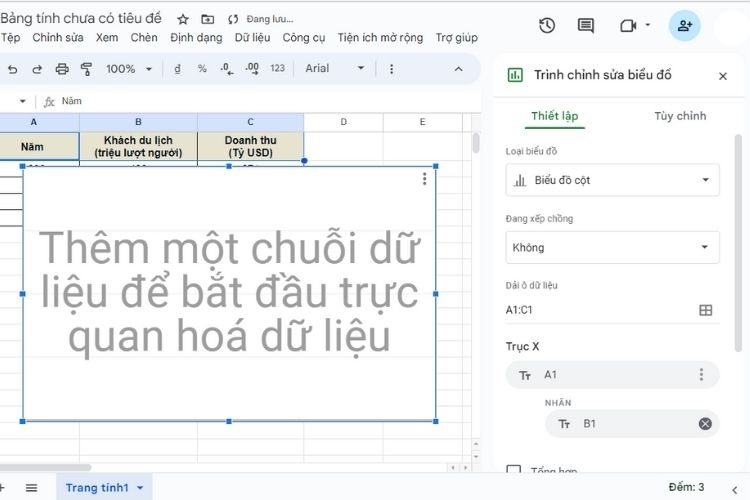Open the Biểu đồ cột chart type dropdown
Screen dimensions: 750x500
(x=612, y=180)
